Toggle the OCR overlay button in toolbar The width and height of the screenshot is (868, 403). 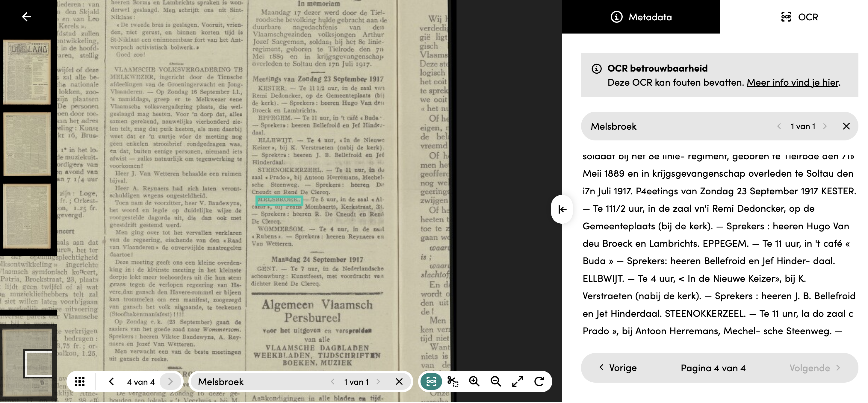point(431,381)
